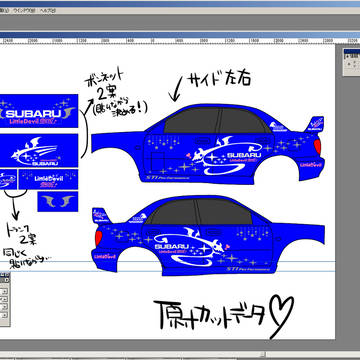Select the red tail light on the lower car
The width and height of the screenshot is (360, 360).
(98, 238)
